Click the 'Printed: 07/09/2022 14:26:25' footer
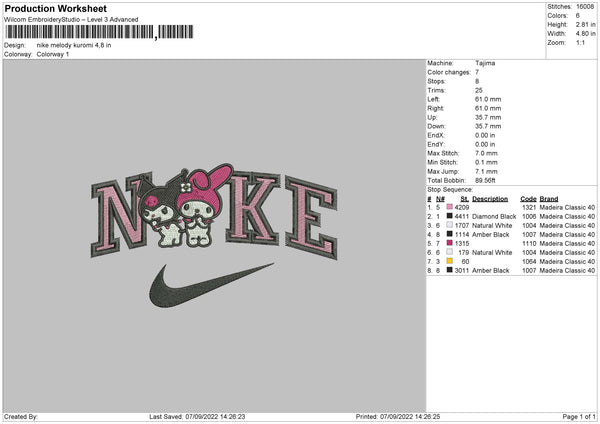This screenshot has height=424, width=600. (398, 416)
